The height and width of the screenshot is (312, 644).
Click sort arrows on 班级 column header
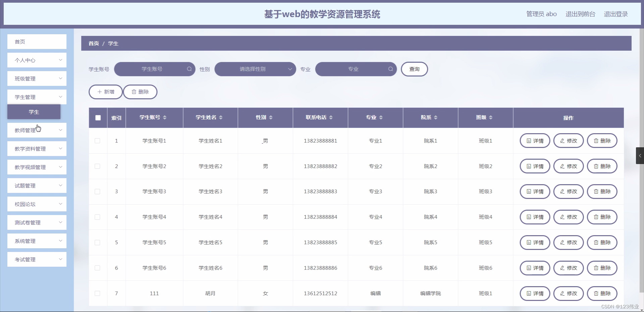(x=491, y=117)
